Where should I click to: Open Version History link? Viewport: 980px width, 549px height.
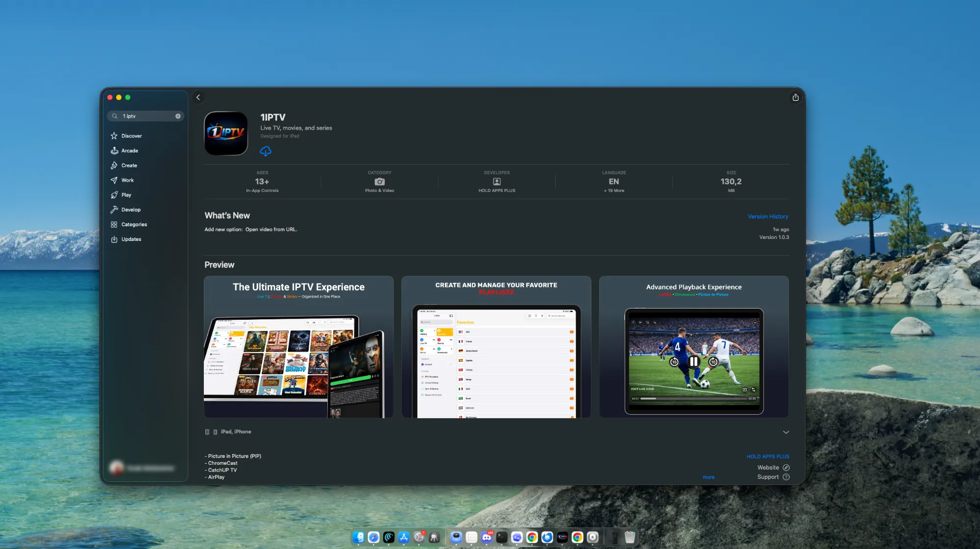(x=768, y=216)
